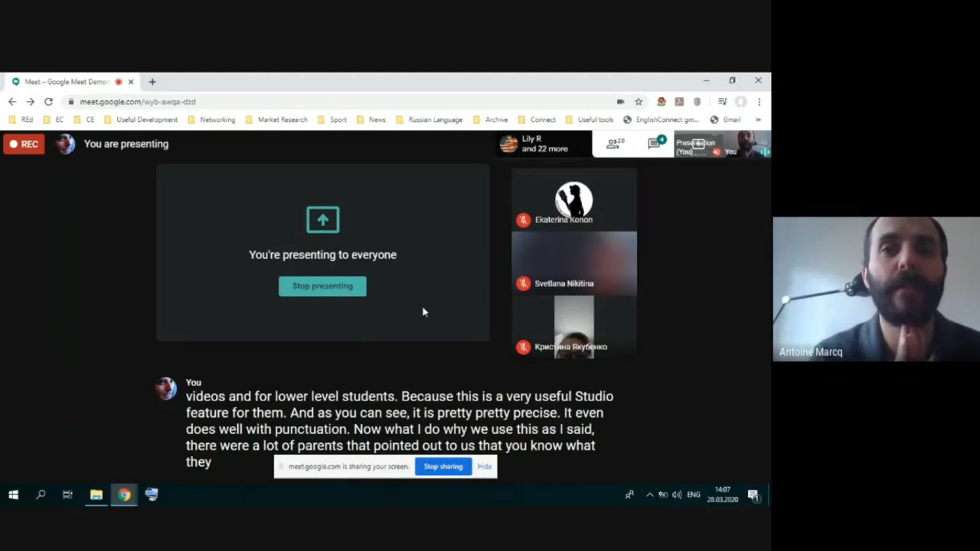Open Chrome three-dot menu
The height and width of the screenshot is (551, 980).
pyautogui.click(x=759, y=102)
